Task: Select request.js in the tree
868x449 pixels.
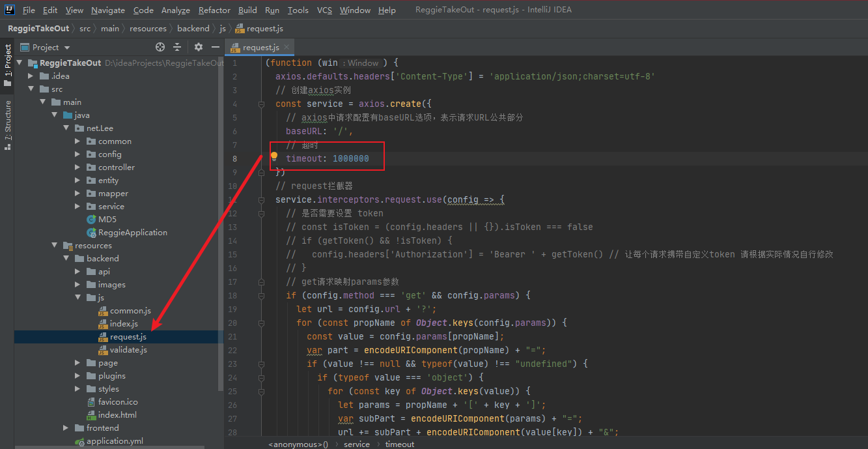Action: (x=128, y=337)
